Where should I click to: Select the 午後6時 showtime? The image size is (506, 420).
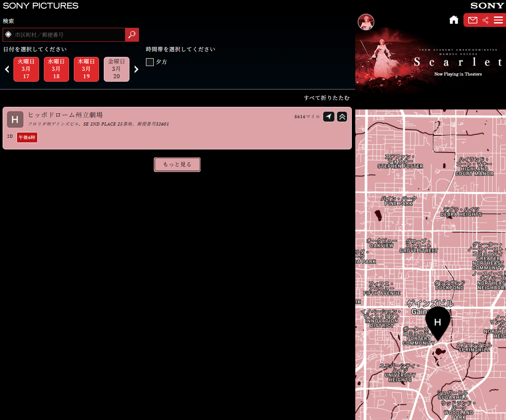click(27, 137)
